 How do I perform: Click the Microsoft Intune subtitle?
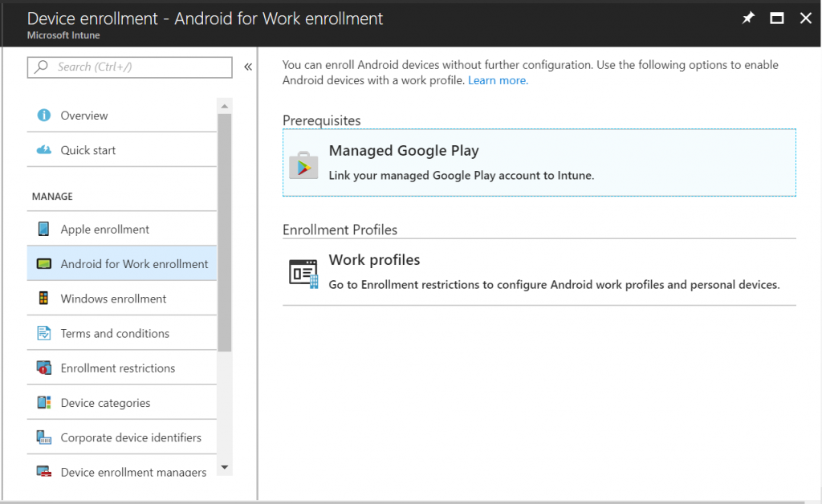pyautogui.click(x=63, y=35)
